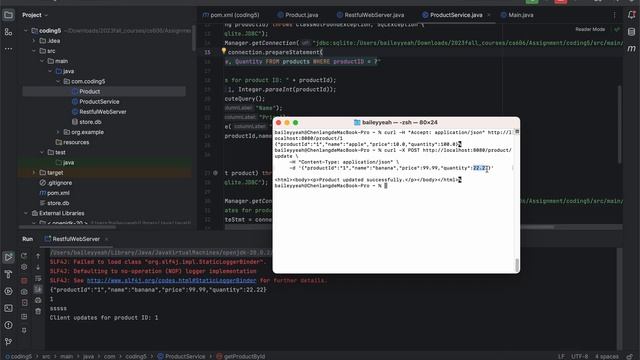Screen dimensions: 640x360
Task: Open the run layout settings icon
Action: 24,316
